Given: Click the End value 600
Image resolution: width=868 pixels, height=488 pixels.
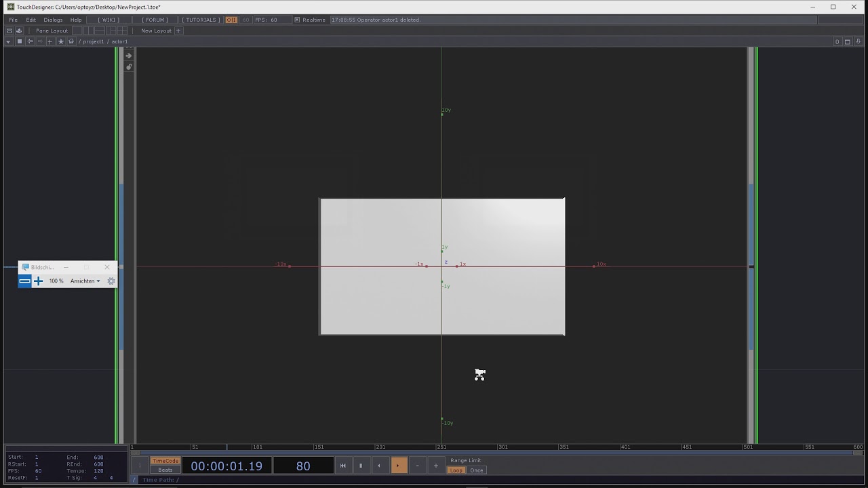Looking at the screenshot, I should (x=98, y=457).
